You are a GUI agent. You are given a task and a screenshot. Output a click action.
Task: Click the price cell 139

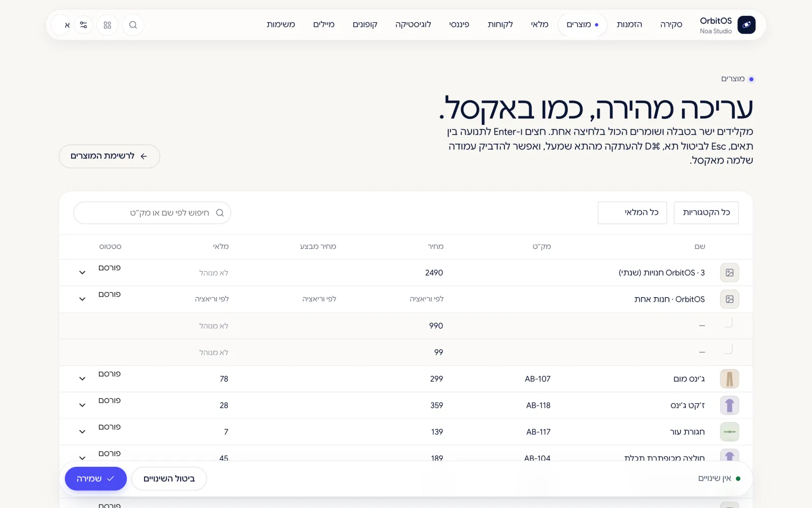(437, 432)
